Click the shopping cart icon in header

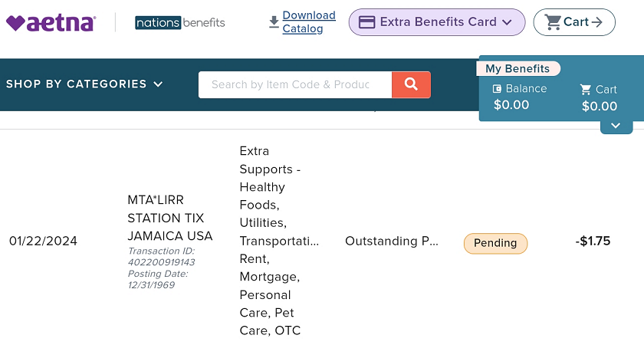click(553, 22)
